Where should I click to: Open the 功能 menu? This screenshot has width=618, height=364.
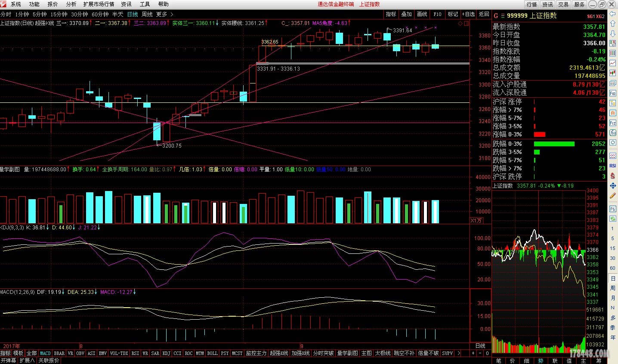34,4
